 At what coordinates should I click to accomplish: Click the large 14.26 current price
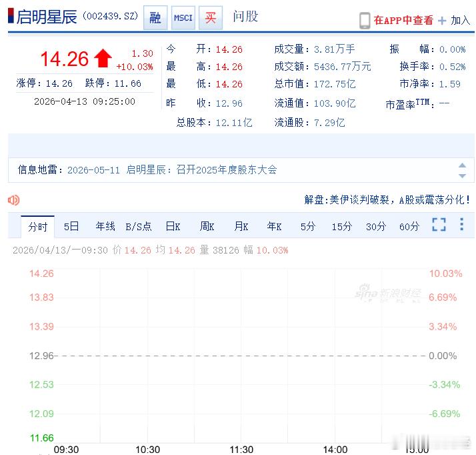(65, 59)
